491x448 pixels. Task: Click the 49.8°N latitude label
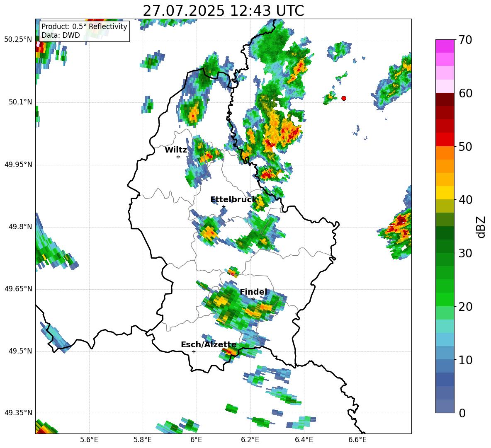tap(20, 227)
